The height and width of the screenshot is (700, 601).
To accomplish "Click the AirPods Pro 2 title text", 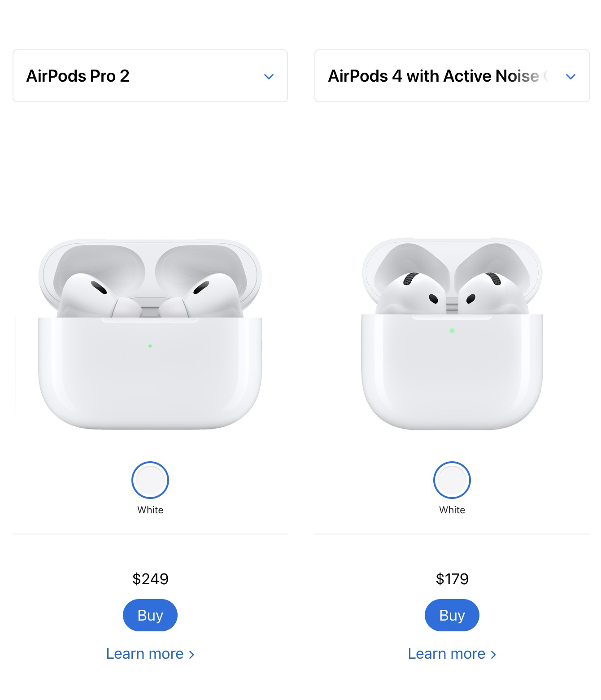I will [x=78, y=76].
